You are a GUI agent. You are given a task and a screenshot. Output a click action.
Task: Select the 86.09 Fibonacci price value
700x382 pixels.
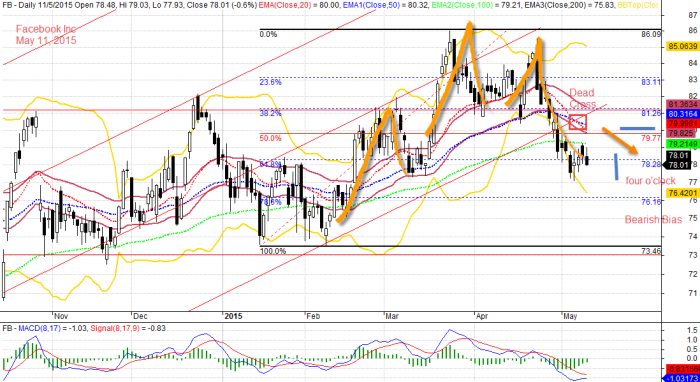651,34
